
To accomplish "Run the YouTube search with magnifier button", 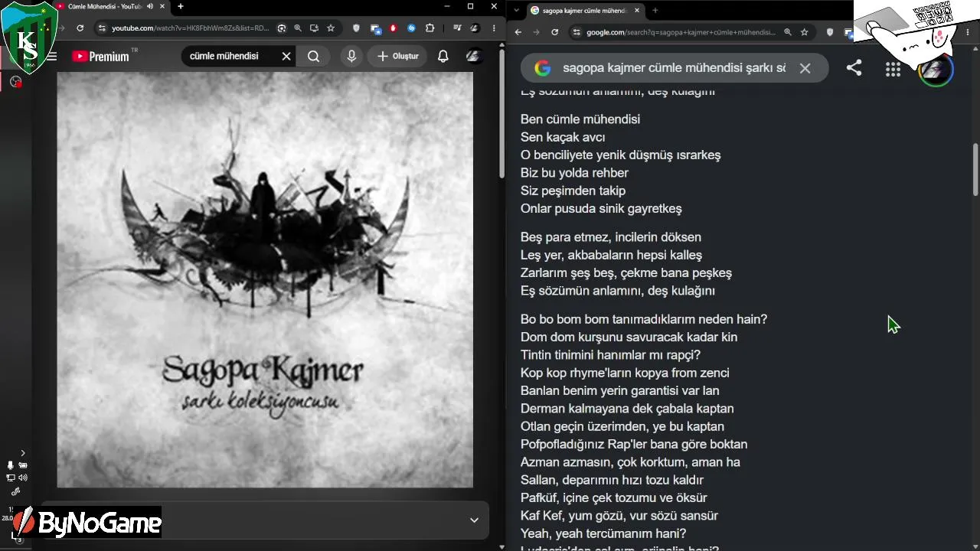I will [313, 56].
